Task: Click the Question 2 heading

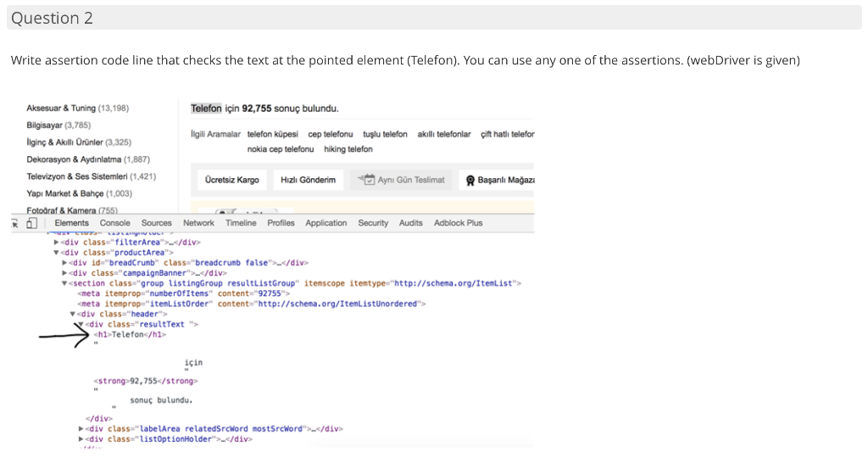Action: point(52,19)
